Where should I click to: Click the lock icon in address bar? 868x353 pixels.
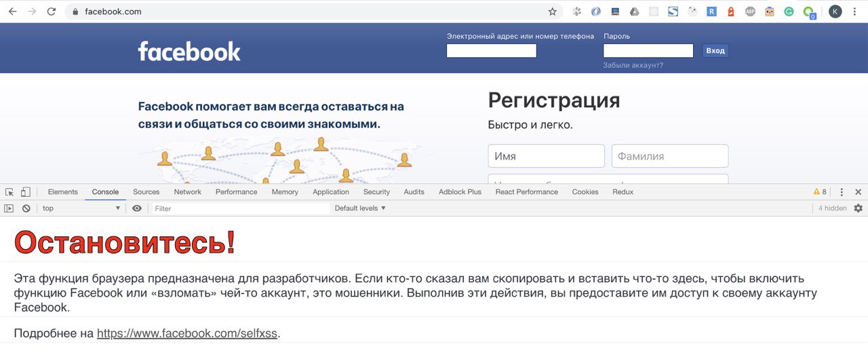click(75, 12)
